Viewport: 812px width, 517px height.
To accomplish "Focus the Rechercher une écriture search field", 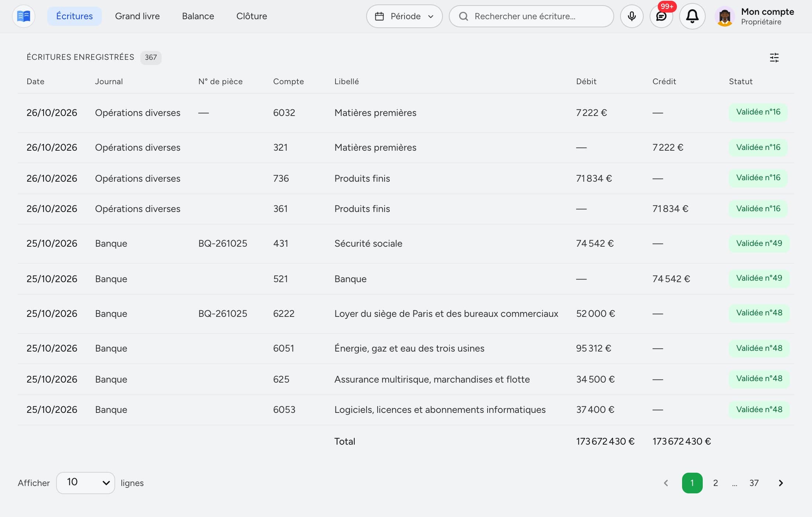I will pos(531,16).
